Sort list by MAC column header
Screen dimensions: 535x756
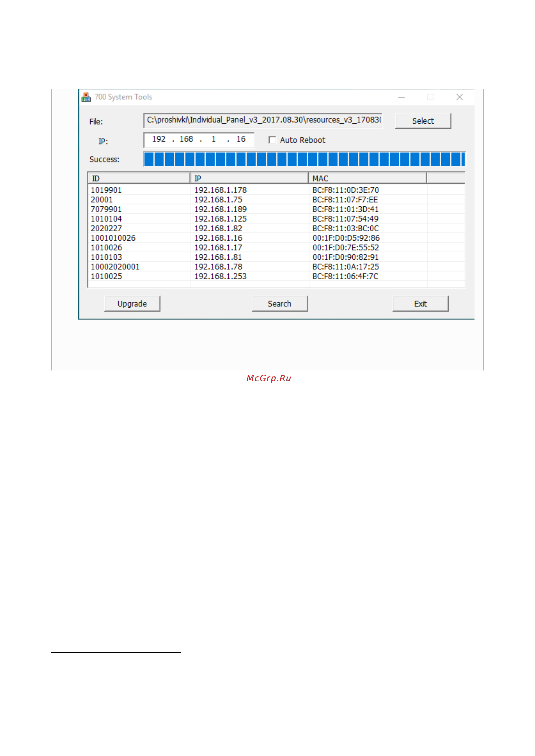[x=367, y=178]
